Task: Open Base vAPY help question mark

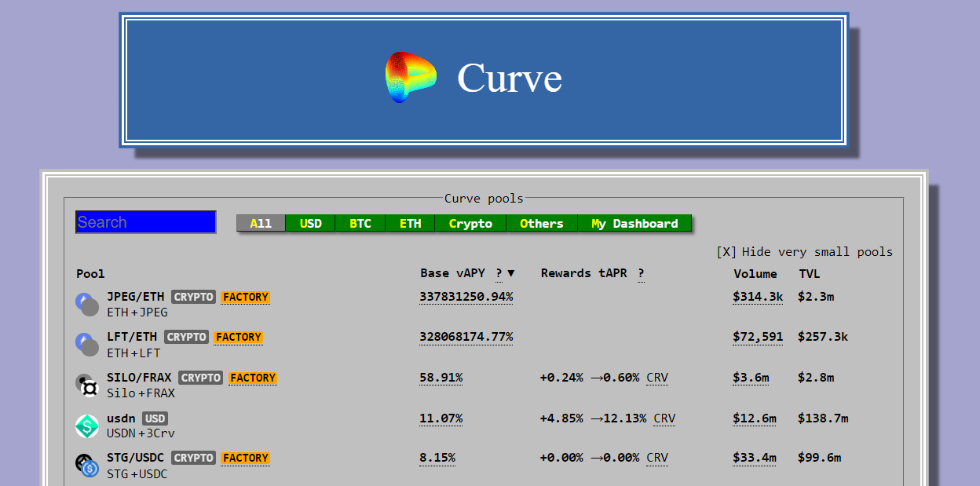Action: click(499, 273)
